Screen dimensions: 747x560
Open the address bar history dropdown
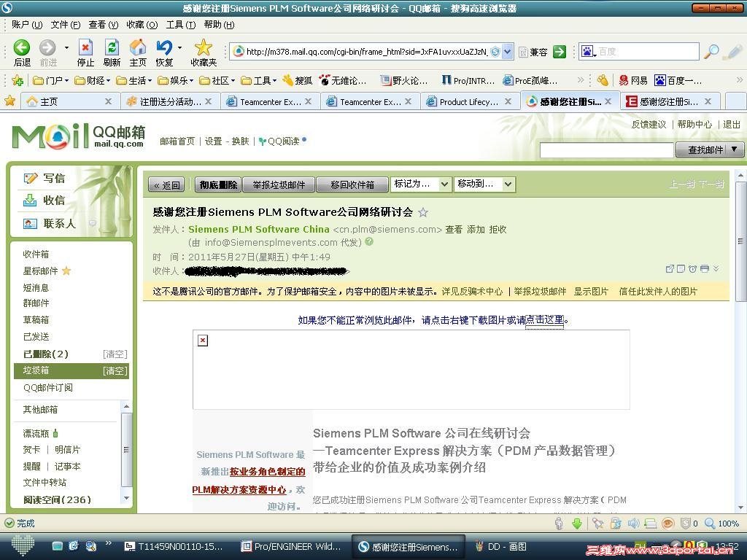(x=508, y=52)
